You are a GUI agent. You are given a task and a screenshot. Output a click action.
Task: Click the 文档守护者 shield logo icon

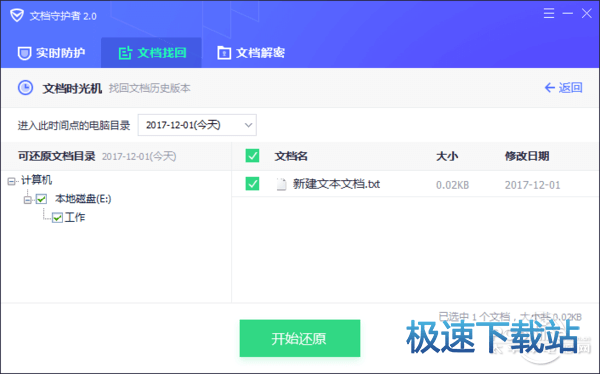17,15
